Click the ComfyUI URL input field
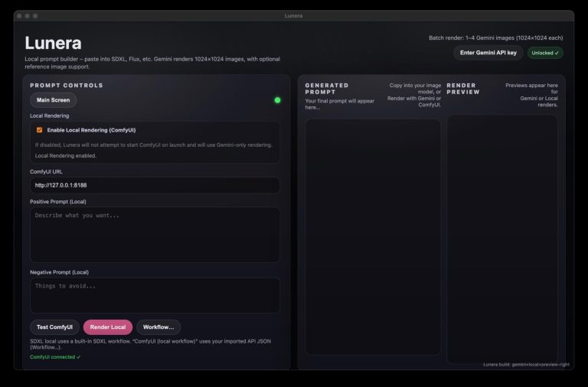This screenshot has height=387, width=588. pyautogui.click(x=155, y=185)
